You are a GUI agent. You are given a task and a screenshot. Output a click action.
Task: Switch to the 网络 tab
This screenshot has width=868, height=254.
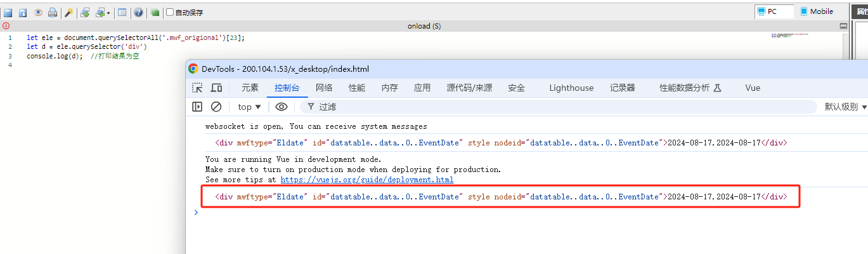[x=324, y=88]
